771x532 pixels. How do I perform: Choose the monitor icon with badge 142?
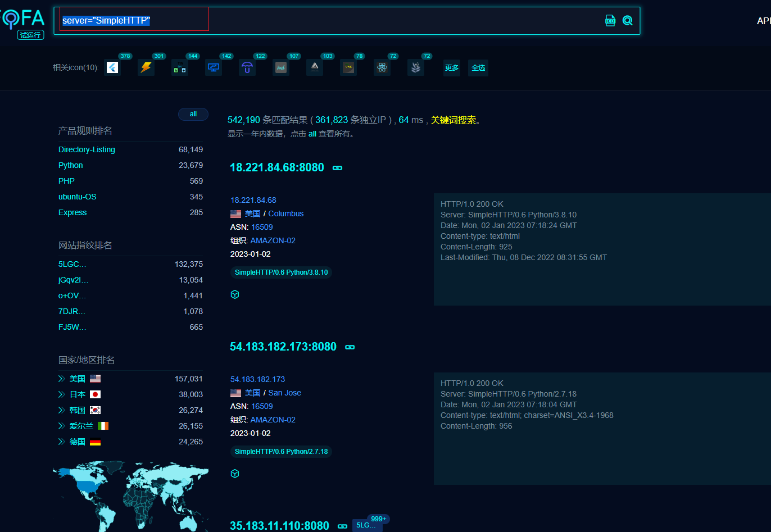tap(214, 67)
